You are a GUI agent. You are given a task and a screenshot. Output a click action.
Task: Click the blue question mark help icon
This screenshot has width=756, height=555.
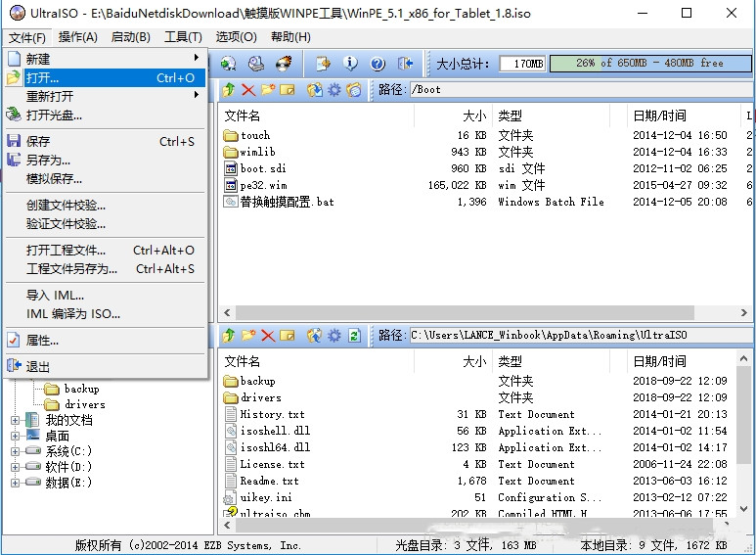pos(378,64)
